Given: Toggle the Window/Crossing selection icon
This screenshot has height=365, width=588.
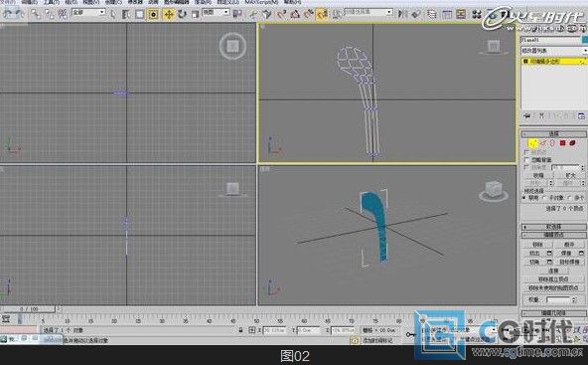Looking at the screenshot, I should pyautogui.click(x=153, y=14).
